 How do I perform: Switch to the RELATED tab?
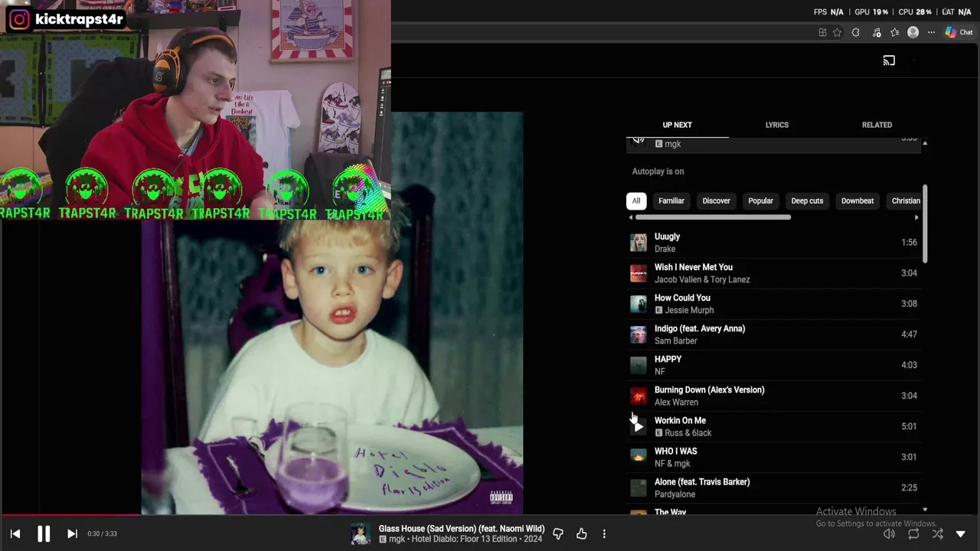pos(877,125)
